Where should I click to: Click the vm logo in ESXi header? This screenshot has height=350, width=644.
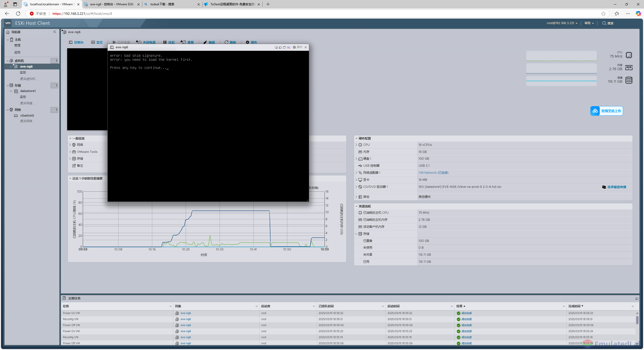8,23
